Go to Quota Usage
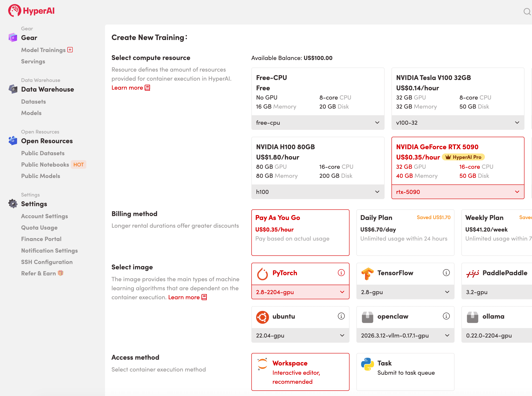Image resolution: width=532 pixels, height=396 pixels. coord(39,228)
